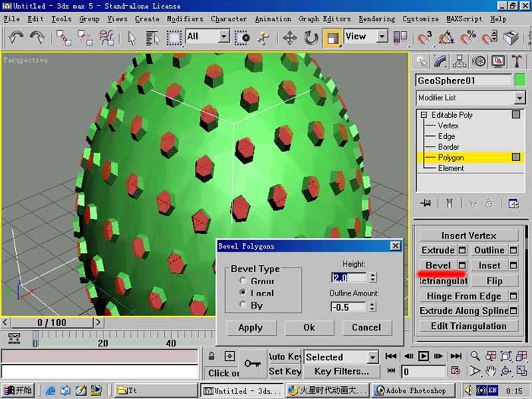Open Inset settings box button

pos(513,265)
